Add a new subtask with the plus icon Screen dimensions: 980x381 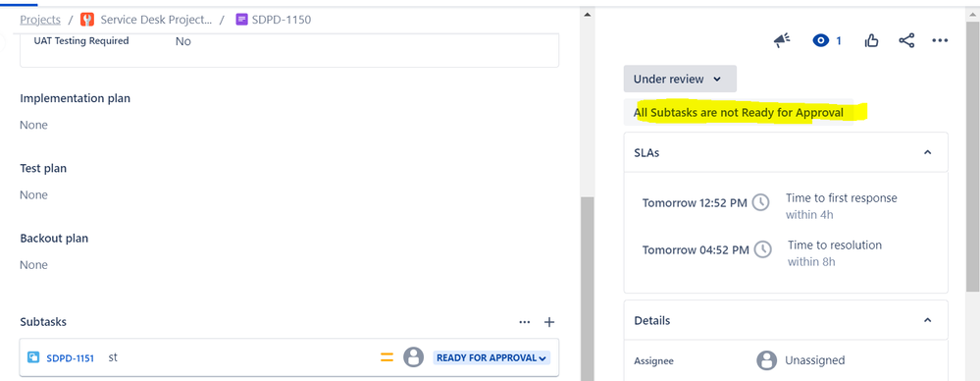pyautogui.click(x=548, y=322)
